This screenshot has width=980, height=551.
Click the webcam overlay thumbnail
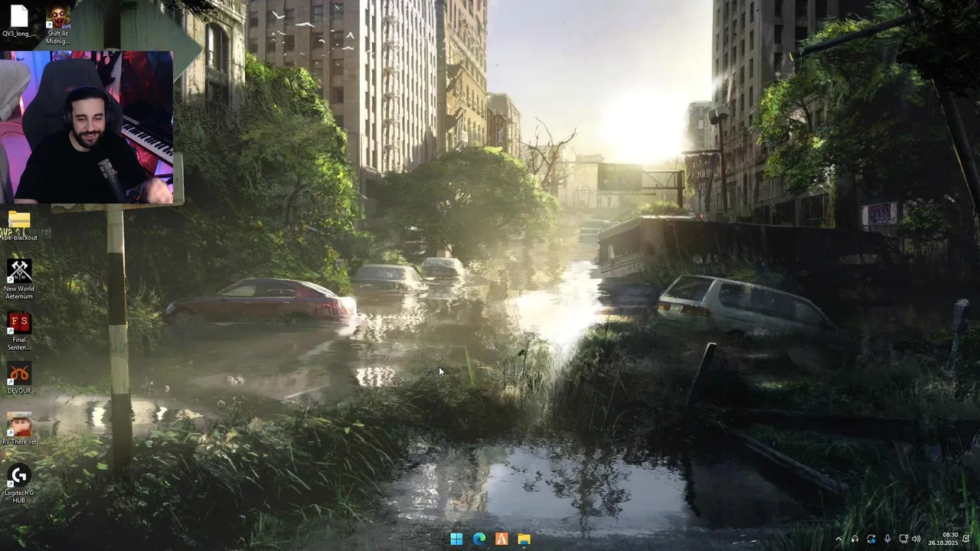click(x=87, y=127)
